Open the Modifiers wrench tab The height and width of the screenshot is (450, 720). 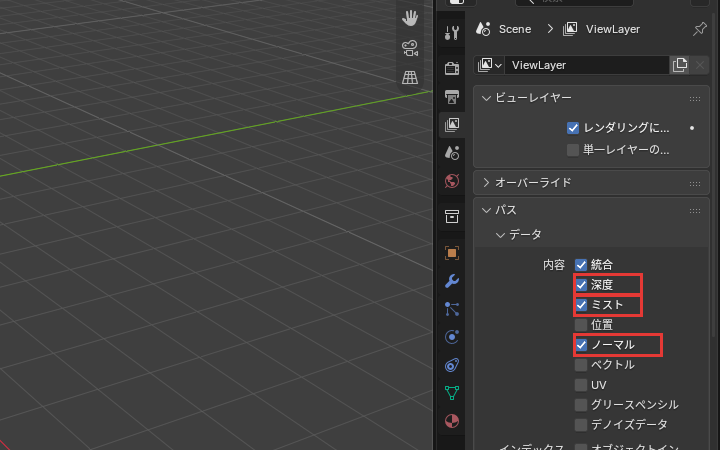(452, 281)
